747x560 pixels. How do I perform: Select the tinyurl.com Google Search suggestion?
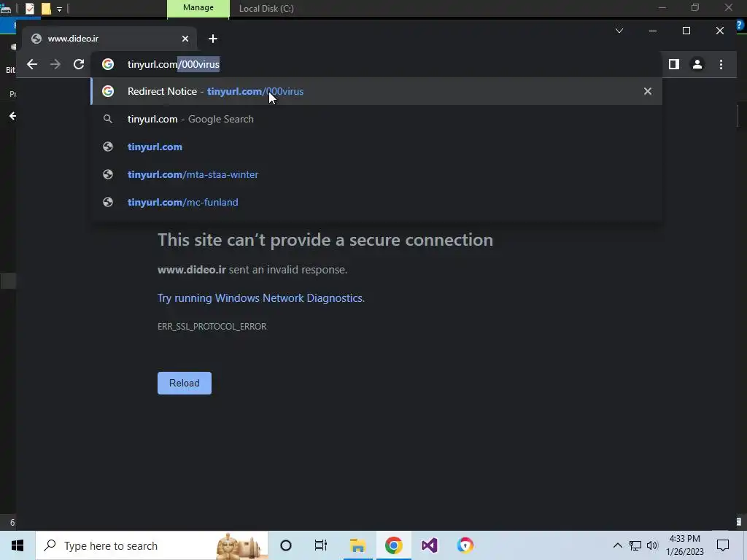click(x=376, y=119)
